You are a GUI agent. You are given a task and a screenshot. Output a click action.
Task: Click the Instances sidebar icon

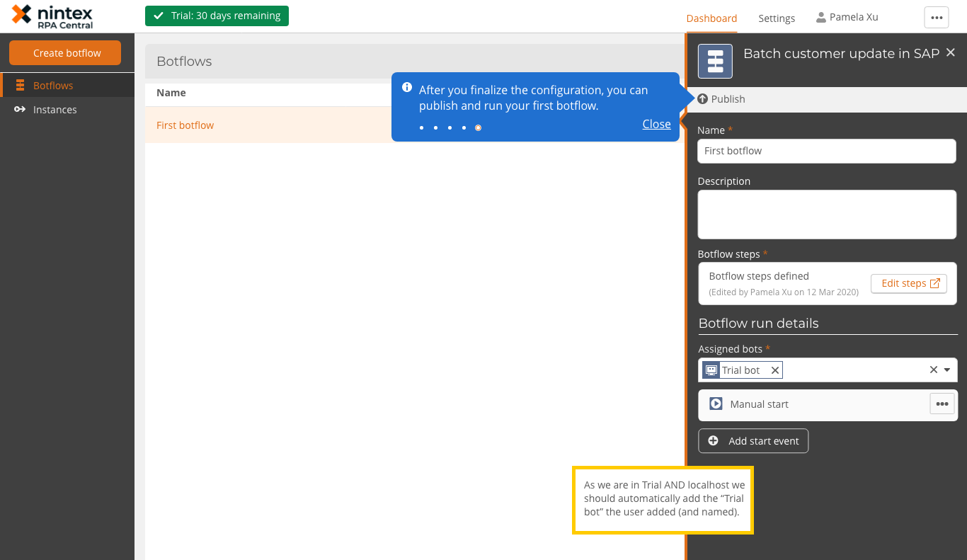pos(20,110)
